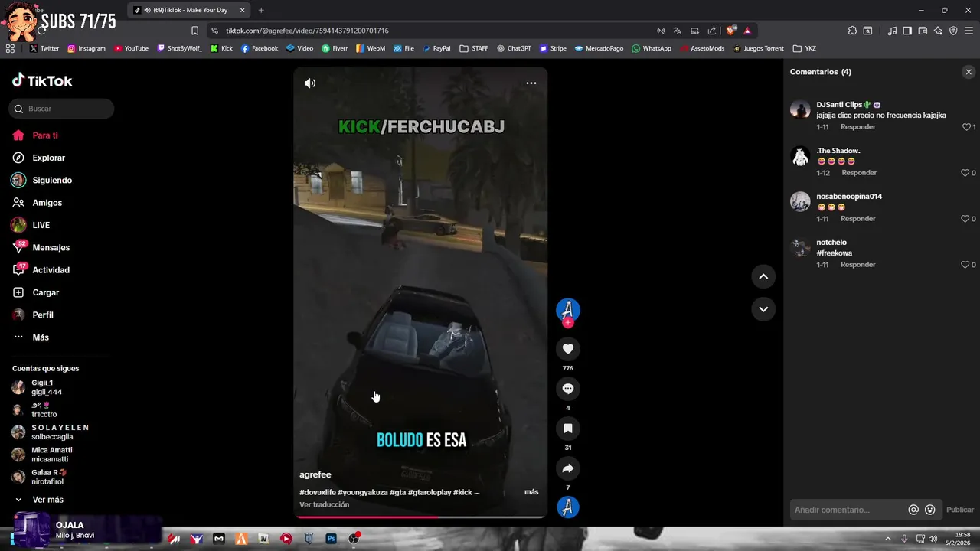Image resolution: width=980 pixels, height=551 pixels.
Task: Go to the next video with down arrow
Action: point(763,309)
